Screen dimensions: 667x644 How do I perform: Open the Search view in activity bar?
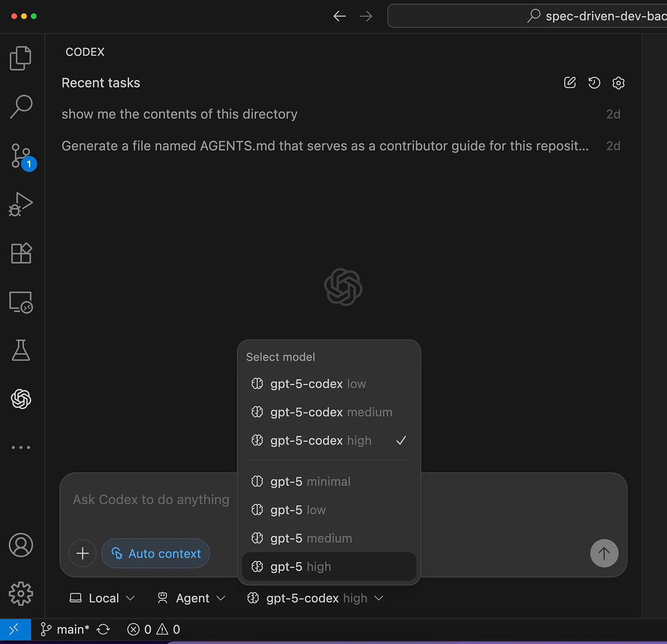tap(21, 107)
